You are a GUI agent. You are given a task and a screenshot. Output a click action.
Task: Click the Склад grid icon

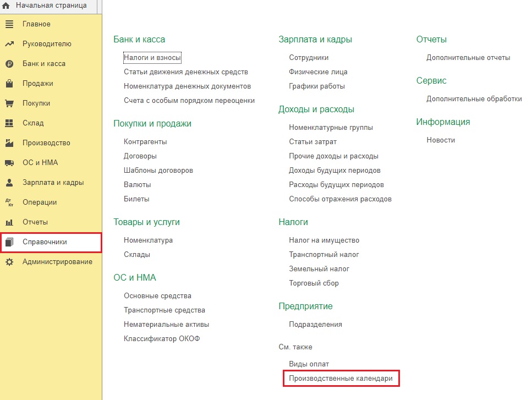click(9, 123)
